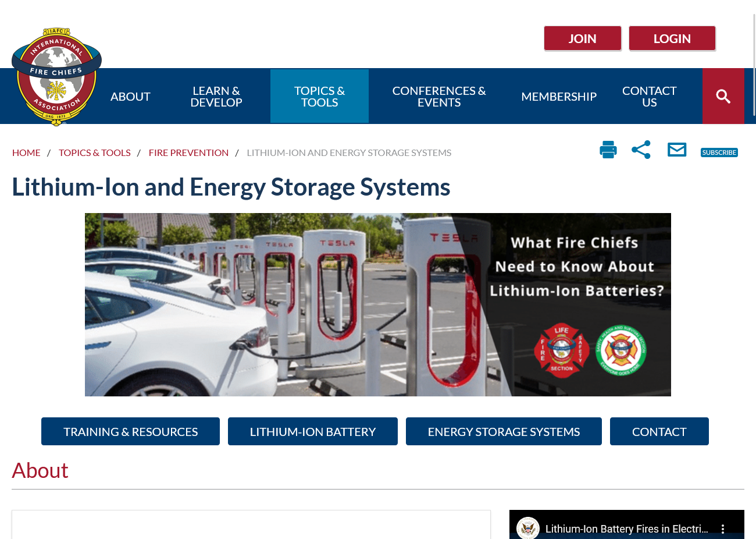This screenshot has height=539, width=756.
Task: Expand the Conferences & Events menu
Action: pos(439,96)
